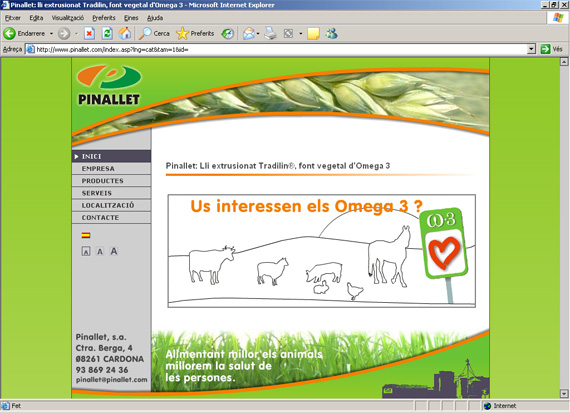Click into the address URL field
The image size is (570, 413).
point(281,49)
